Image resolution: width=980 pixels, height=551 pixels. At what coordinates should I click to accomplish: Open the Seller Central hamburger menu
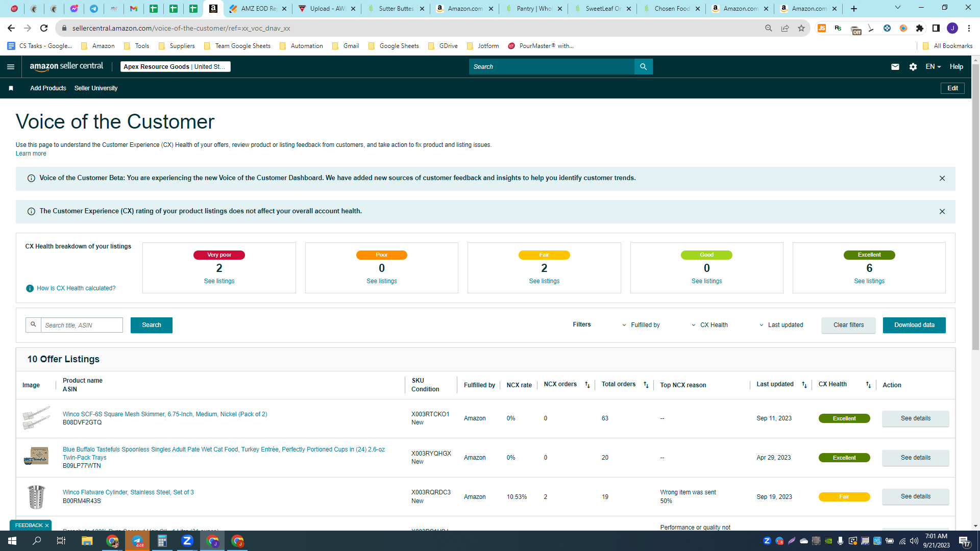(11, 67)
